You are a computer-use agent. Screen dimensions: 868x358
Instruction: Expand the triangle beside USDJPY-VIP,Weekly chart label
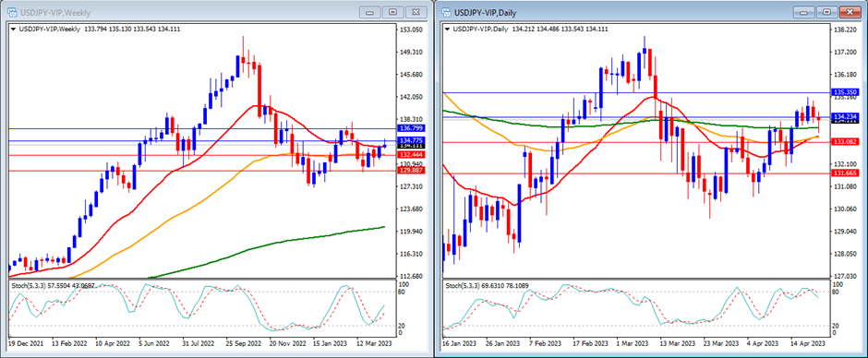tap(13, 29)
